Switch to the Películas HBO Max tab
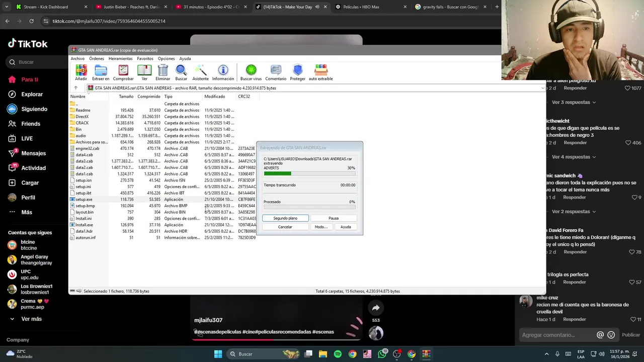This screenshot has width=644, height=362. pyautogui.click(x=370, y=7)
